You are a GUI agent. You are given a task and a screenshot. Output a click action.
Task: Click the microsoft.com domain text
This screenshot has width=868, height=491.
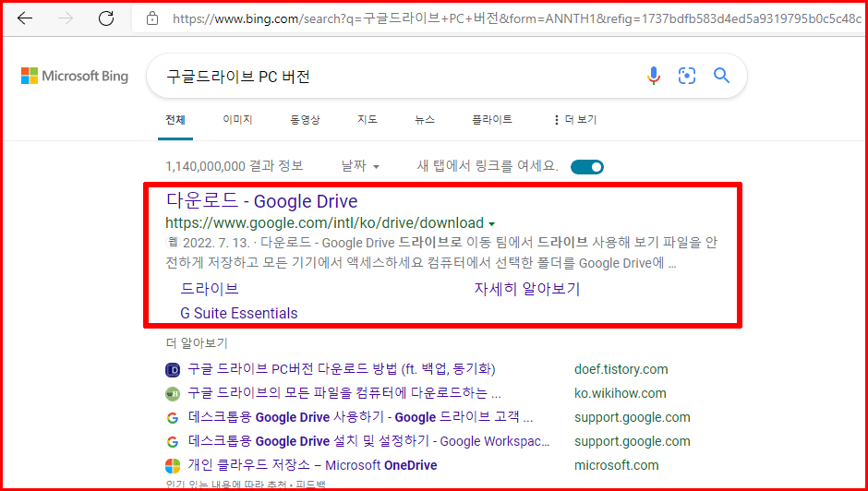pyautogui.click(x=617, y=465)
